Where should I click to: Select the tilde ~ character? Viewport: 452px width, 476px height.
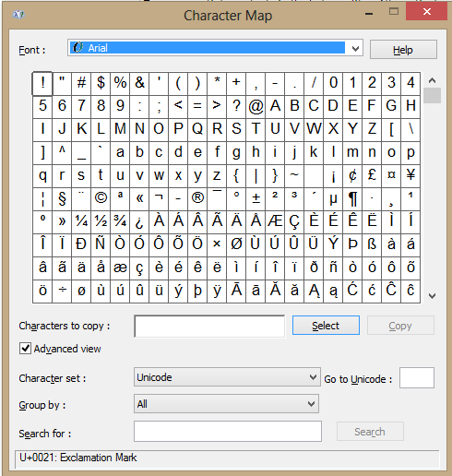(x=294, y=175)
